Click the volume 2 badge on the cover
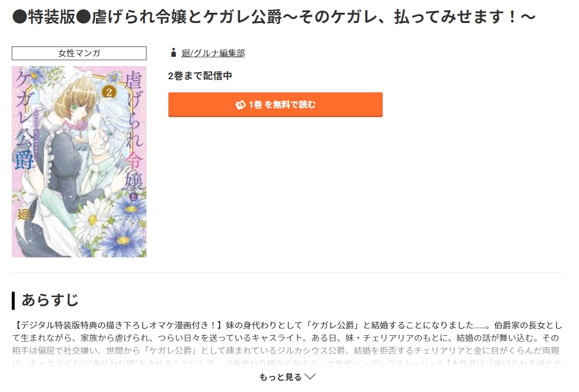The height and width of the screenshot is (392, 579). click(109, 92)
